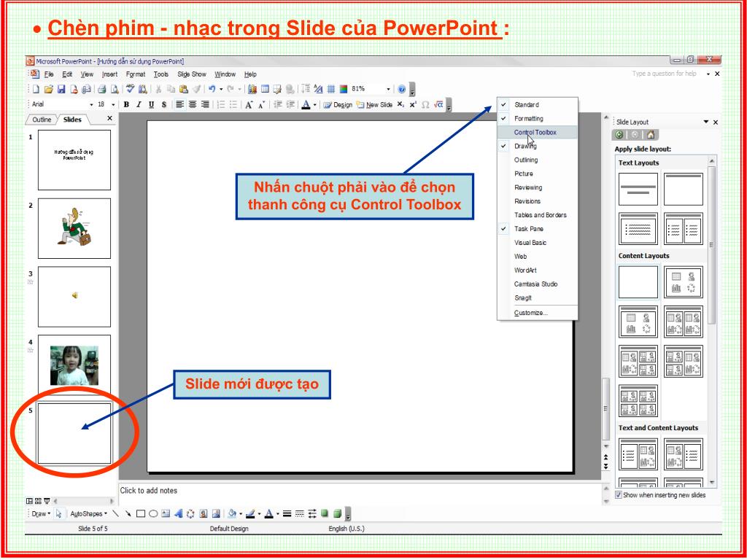Click the Color/Grayscale icon
The width and height of the screenshot is (747, 560).
click(344, 89)
